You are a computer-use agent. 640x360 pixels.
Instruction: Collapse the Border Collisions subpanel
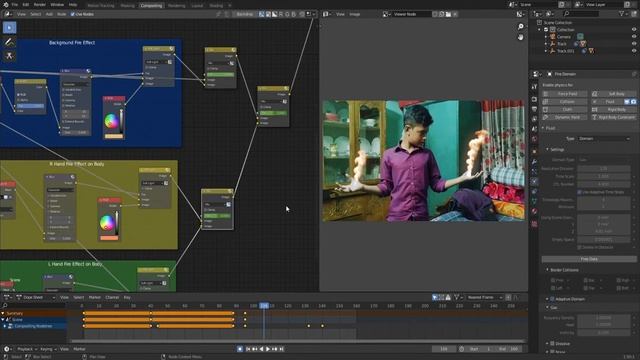[x=548, y=270]
